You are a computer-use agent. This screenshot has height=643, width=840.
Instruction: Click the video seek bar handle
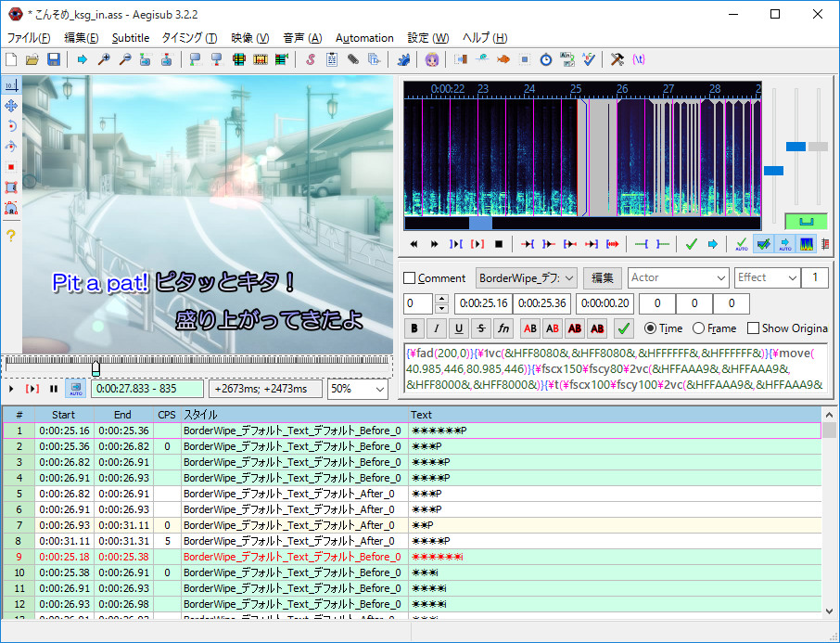coord(95,367)
